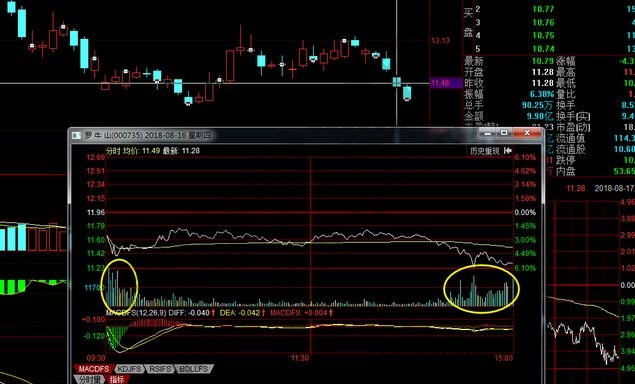This screenshot has height=384, width=635.
Task: Click the 罗牛山 window title bar icon
Action: point(76,135)
